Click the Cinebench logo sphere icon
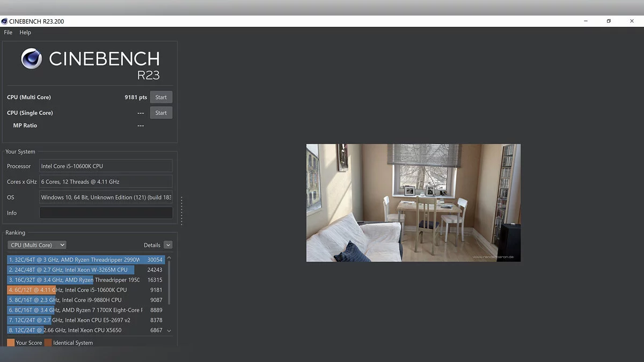 coord(32,58)
